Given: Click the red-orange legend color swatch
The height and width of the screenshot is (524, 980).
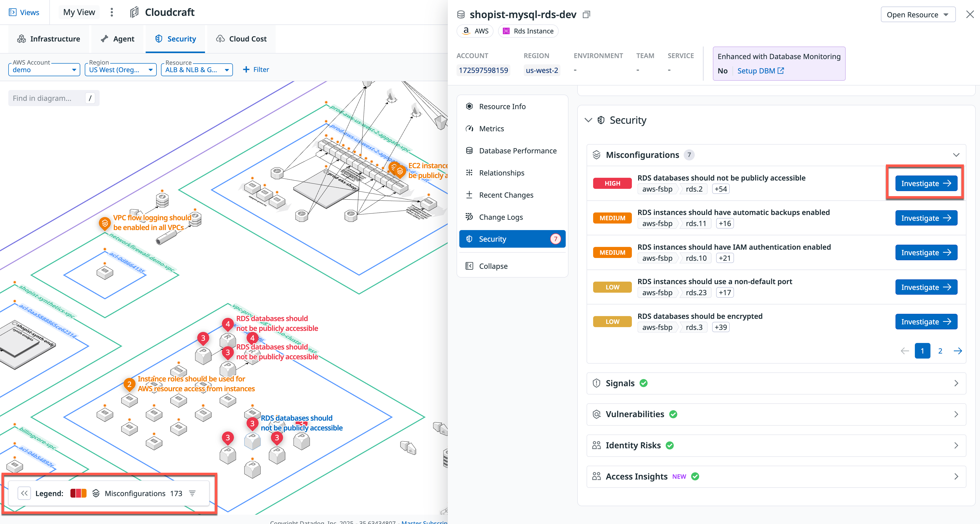Looking at the screenshot, I should 78,493.
